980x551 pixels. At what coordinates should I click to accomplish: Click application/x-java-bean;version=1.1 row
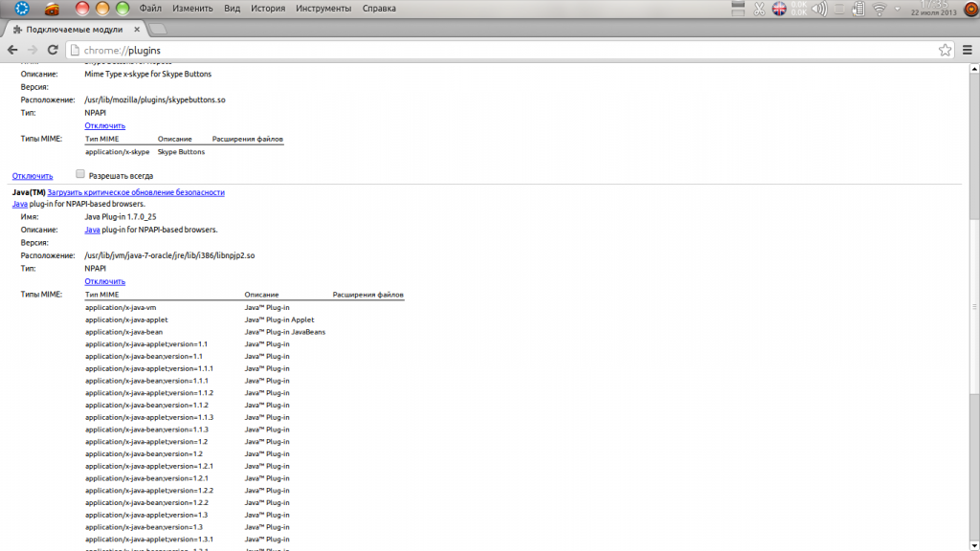(144, 356)
